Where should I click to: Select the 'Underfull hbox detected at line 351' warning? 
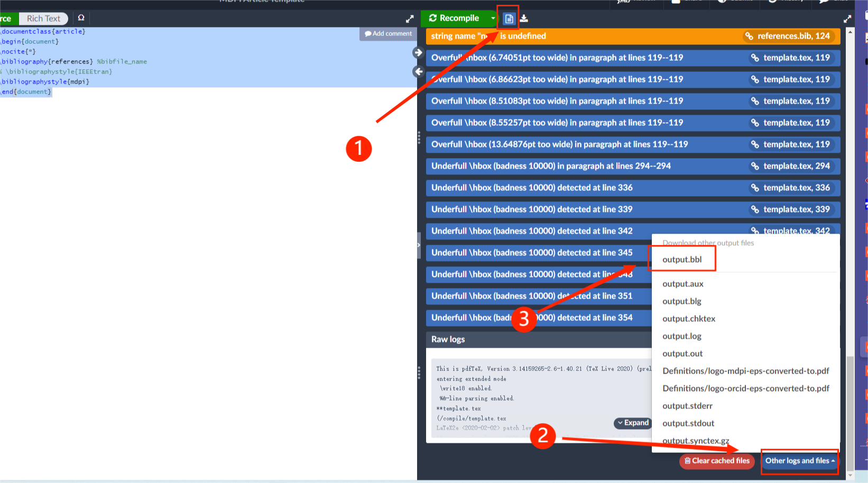[539, 296]
